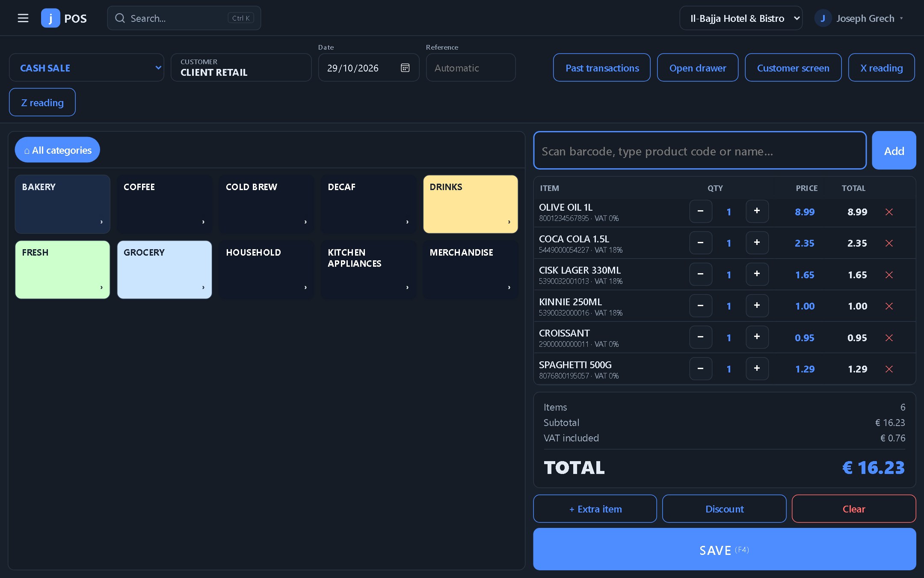Increase SPAGHETTI 500G quantity
This screenshot has height=578, width=924.
[757, 369]
